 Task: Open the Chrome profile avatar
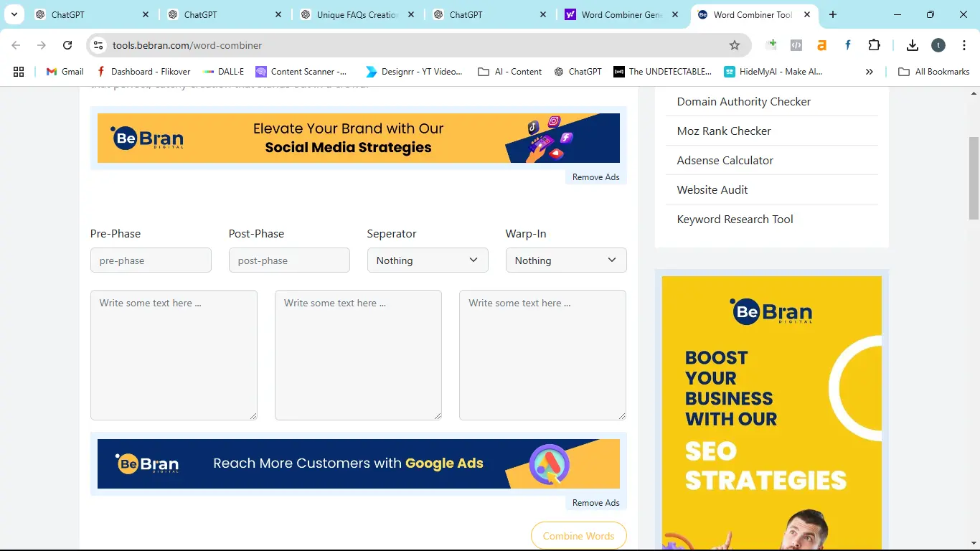click(x=938, y=45)
